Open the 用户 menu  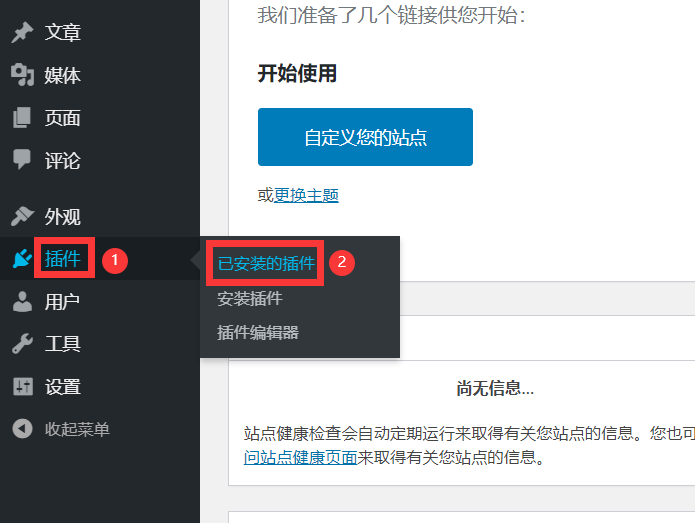62,301
